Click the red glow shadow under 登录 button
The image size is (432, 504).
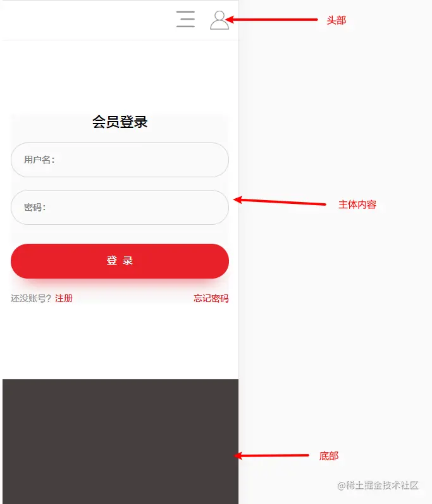[120, 283]
